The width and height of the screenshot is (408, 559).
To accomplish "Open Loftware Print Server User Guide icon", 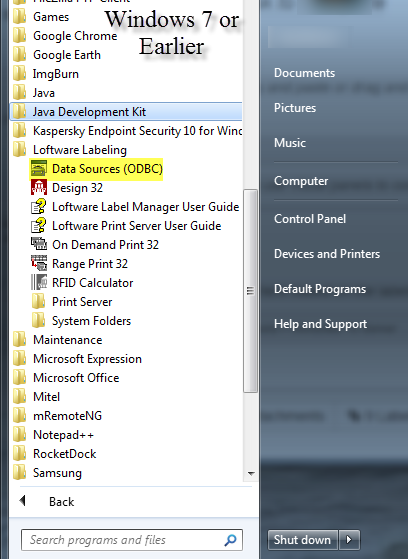I will (x=39, y=226).
